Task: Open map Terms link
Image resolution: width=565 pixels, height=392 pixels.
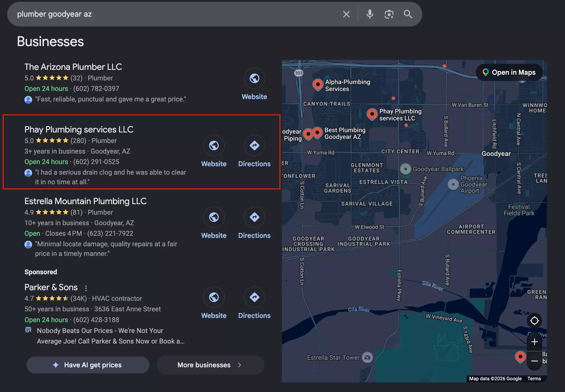Action: pos(534,379)
